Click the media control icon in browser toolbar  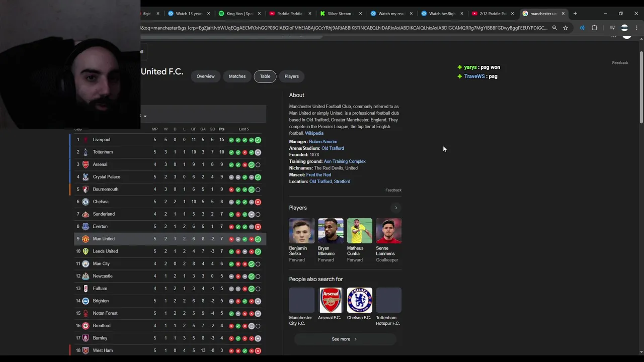point(612,28)
